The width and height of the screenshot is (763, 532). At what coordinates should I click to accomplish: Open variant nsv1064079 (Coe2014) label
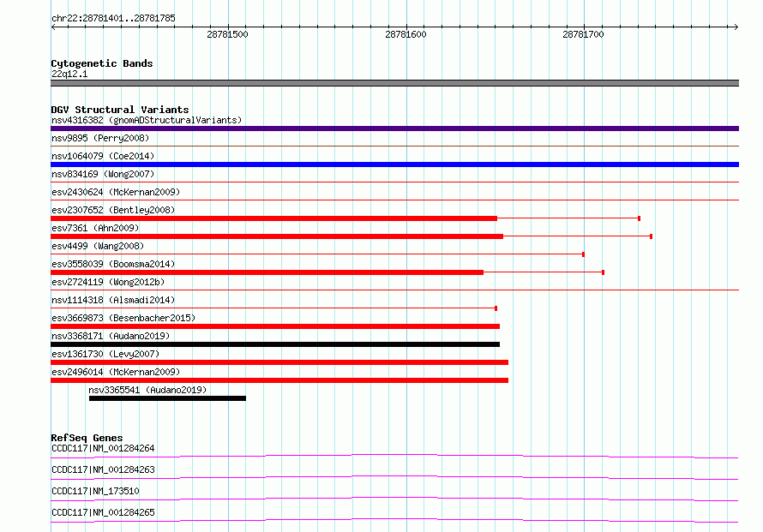[x=103, y=156]
